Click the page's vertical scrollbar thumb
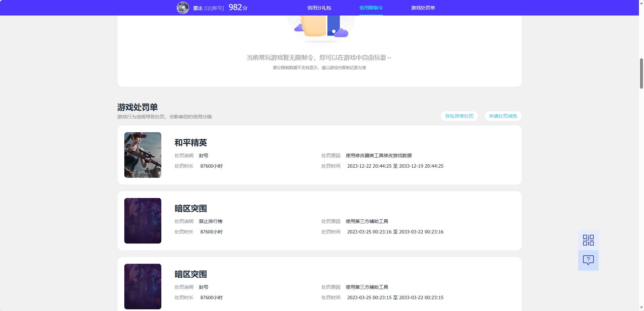This screenshot has width=644, height=311. click(x=641, y=74)
